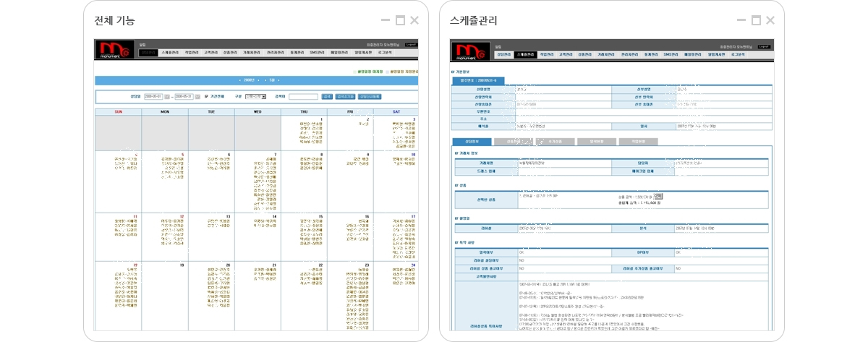
Task: Select third grey tab in detail tabs
Action: [555, 141]
